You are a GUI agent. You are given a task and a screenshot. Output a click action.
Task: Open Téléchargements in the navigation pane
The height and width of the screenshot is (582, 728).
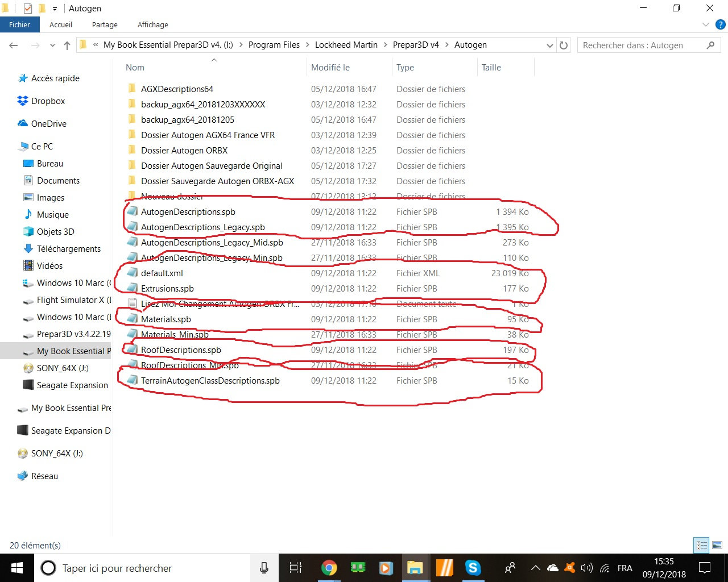click(x=69, y=249)
